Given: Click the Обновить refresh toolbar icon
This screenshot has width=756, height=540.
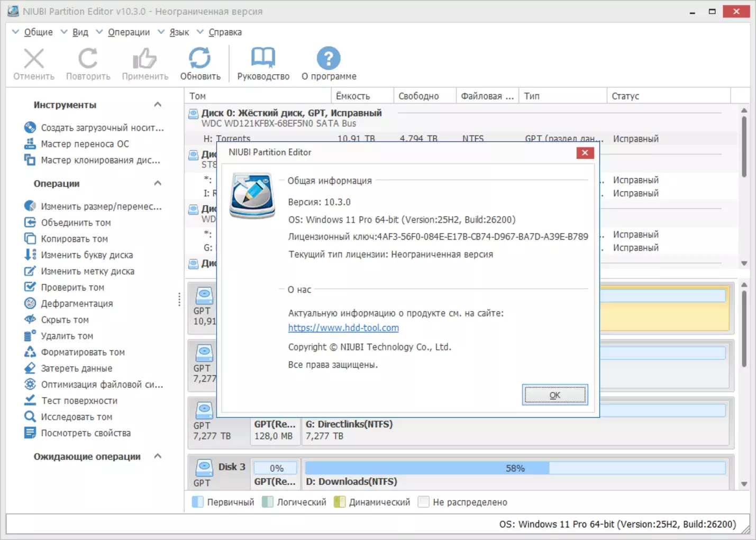Looking at the screenshot, I should tap(200, 59).
